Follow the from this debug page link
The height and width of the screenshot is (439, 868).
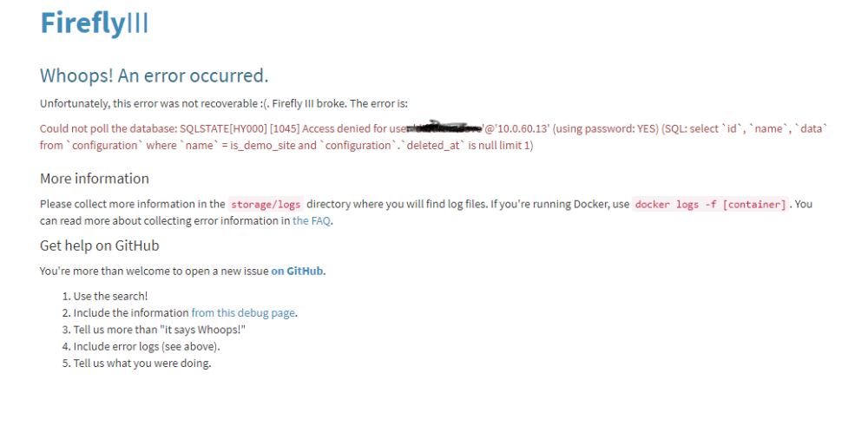pos(243,313)
